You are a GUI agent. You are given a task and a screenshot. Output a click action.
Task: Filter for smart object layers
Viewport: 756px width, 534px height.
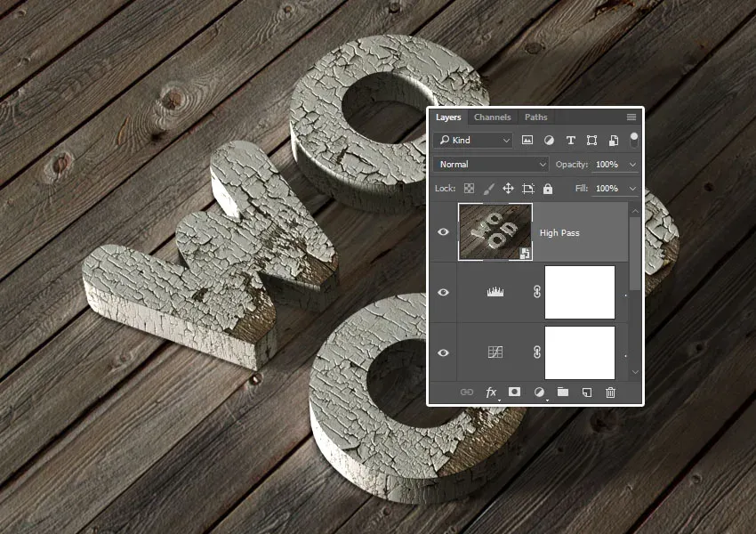[614, 141]
